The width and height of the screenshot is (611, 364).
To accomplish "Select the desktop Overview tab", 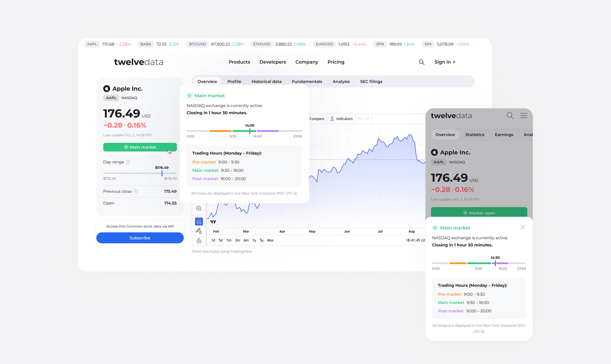I will (x=207, y=81).
